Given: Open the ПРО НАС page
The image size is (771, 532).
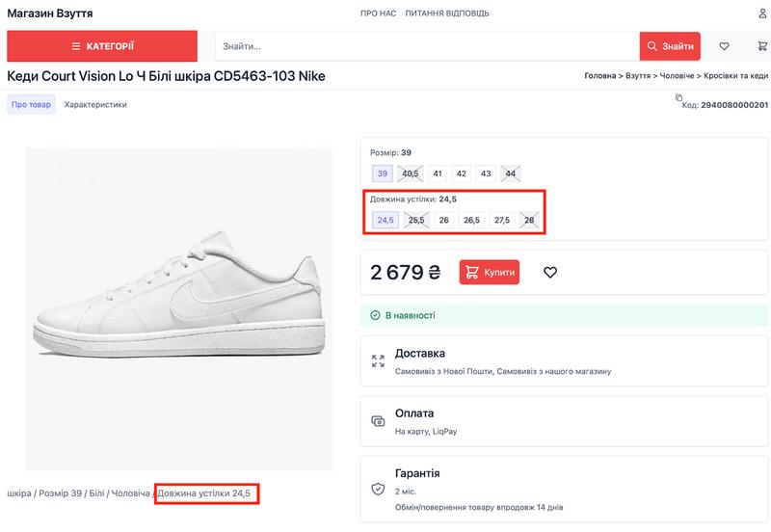Looking at the screenshot, I should click(377, 13).
